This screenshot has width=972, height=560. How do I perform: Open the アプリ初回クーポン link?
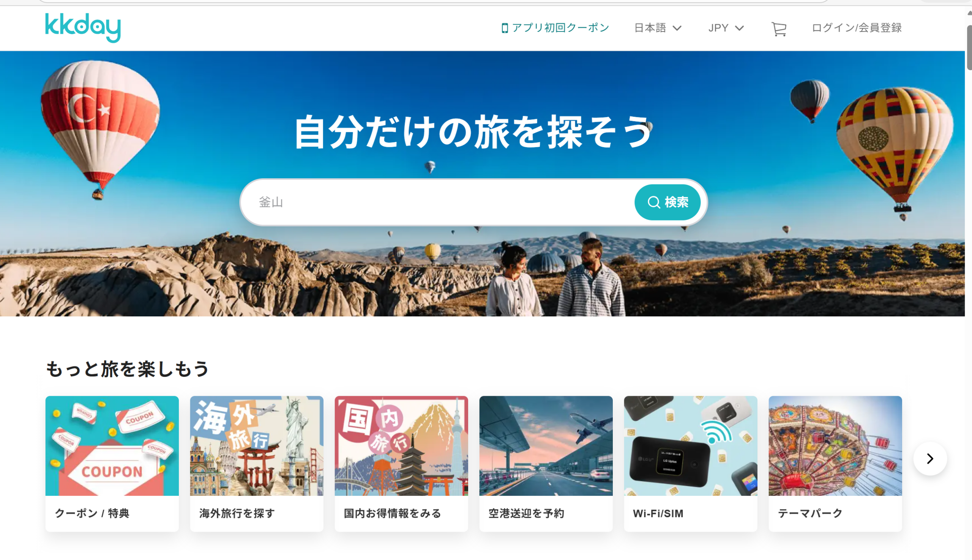555,28
